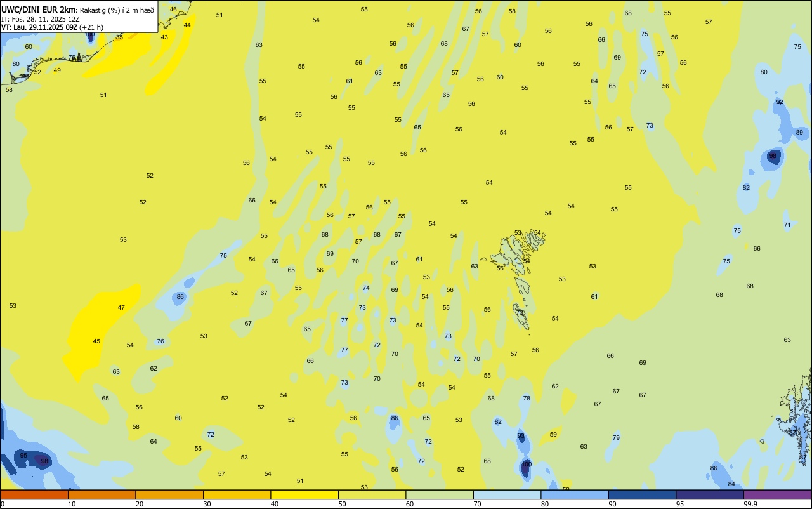Click the "Rakastig (%) í 2 m hæð" label

(117, 10)
